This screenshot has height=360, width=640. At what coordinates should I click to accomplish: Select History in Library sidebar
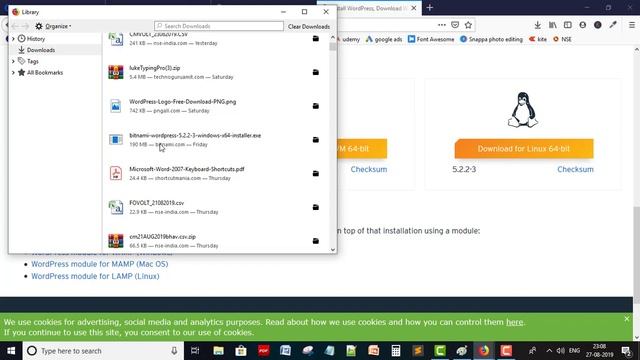(36, 39)
